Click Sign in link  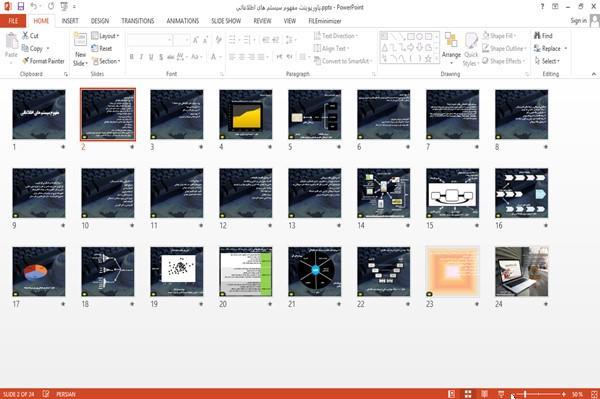pyautogui.click(x=578, y=21)
